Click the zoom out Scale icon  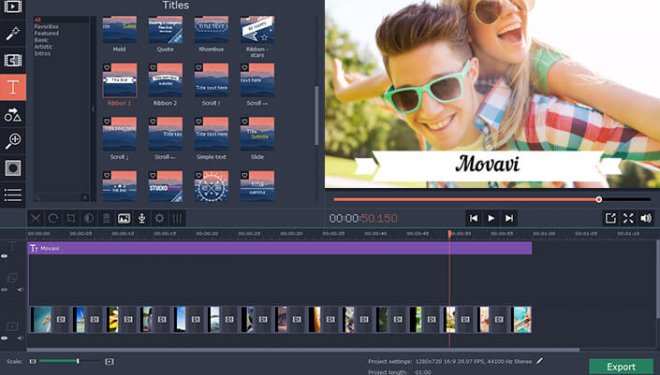tap(32, 361)
